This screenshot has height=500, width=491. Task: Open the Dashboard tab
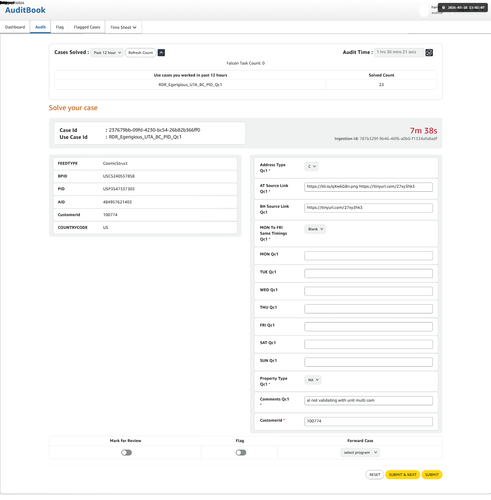tap(15, 27)
